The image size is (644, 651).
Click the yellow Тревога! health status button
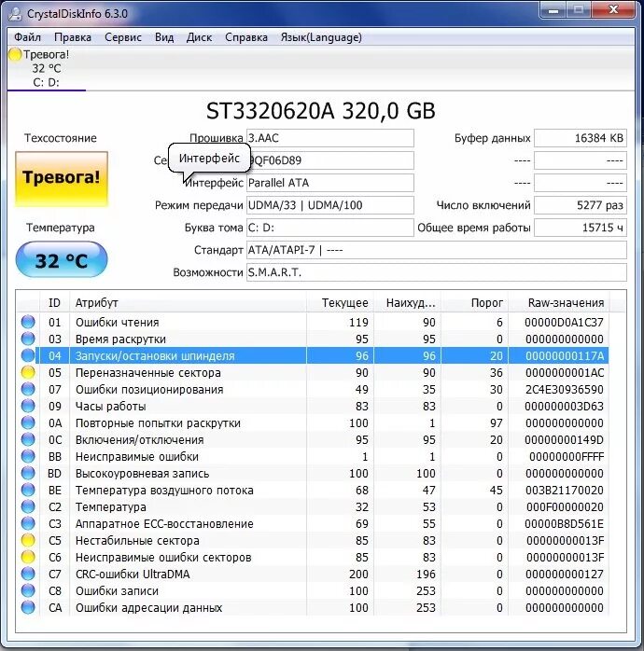[x=62, y=178]
